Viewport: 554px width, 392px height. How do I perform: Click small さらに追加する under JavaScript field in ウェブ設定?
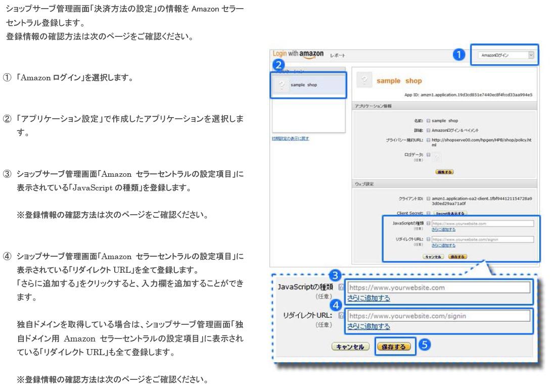[x=443, y=229]
